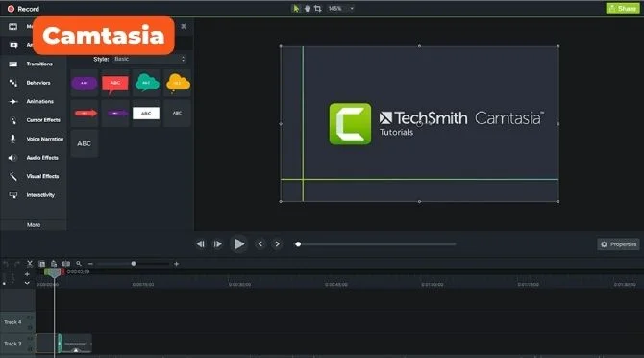Viewport: 644px width, 358px height.
Task: Choose the small plain ABC text callout
Action: 177,113
